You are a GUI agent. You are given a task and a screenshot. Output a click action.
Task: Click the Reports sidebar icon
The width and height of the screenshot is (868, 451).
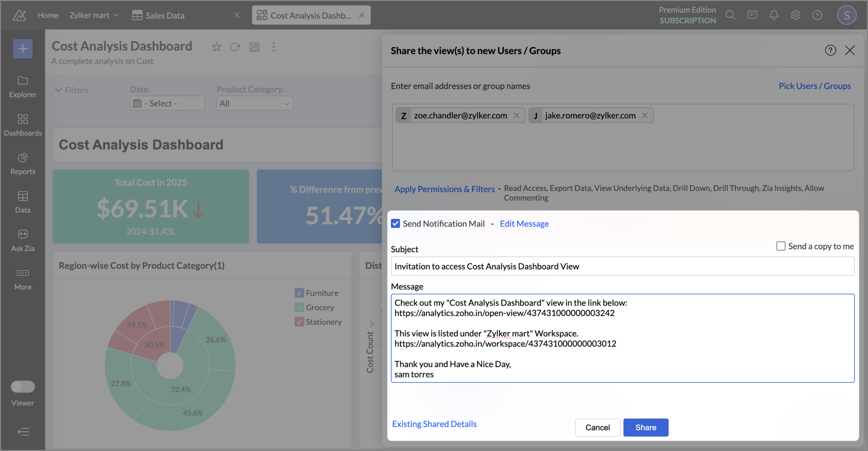[x=23, y=163]
